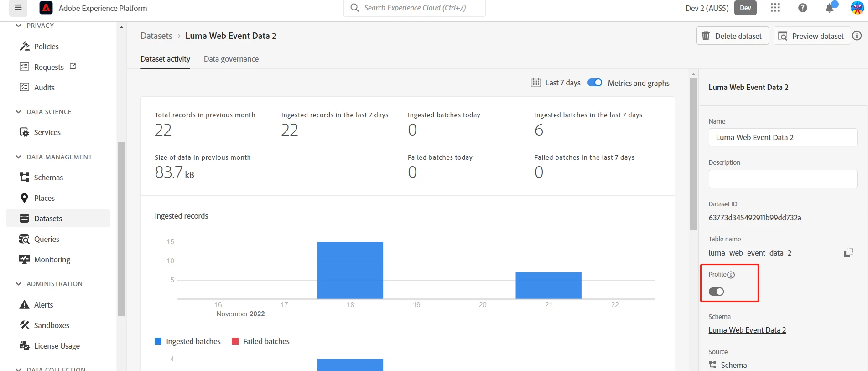
Task: Click the calendar icon for date range
Action: 536,83
